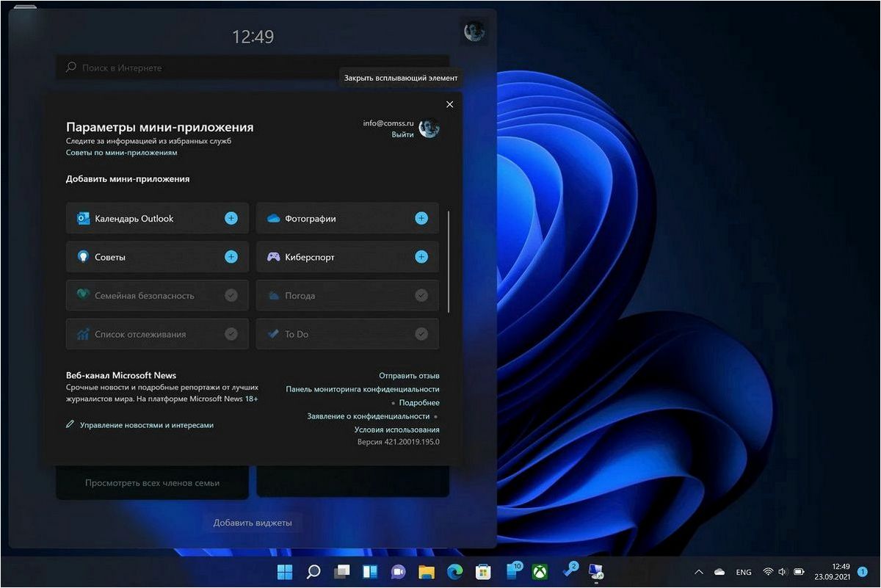Click the checkmark on To Do tile
881x588 pixels.
coord(421,334)
